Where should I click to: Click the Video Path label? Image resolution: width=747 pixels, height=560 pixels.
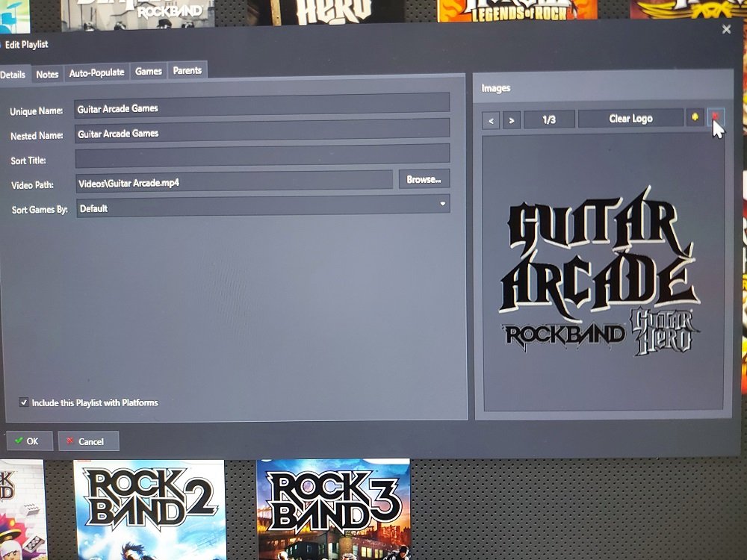tap(32, 184)
